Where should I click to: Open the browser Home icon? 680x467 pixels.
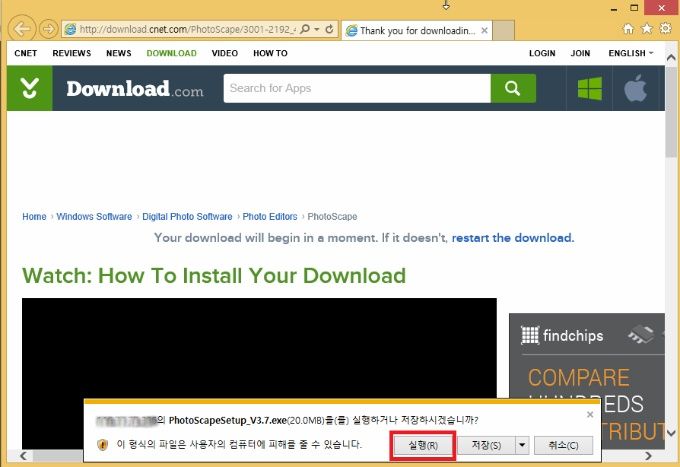(x=628, y=29)
